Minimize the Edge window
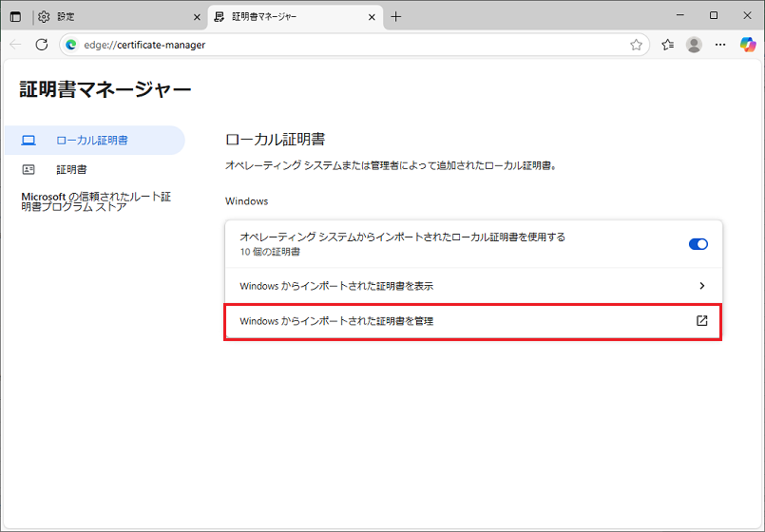 pyautogui.click(x=680, y=15)
